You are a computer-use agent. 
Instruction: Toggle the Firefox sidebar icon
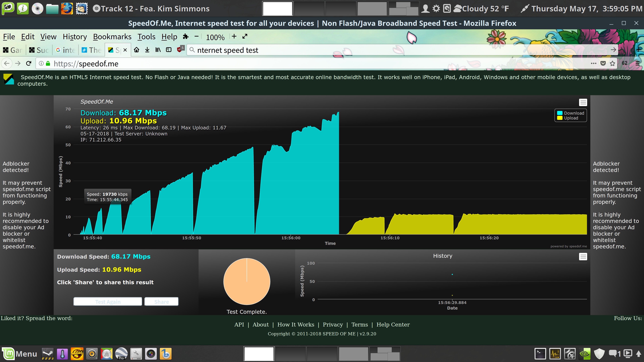click(169, 50)
